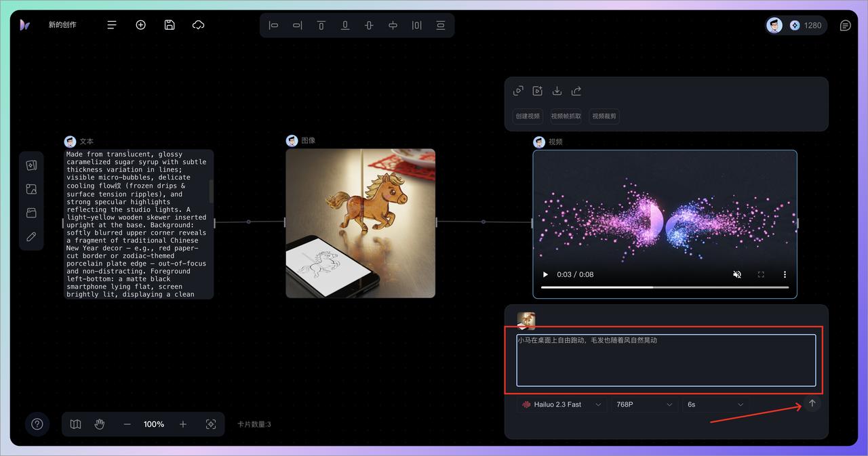
Task: Zoom out with the minus button
Action: [x=127, y=424]
